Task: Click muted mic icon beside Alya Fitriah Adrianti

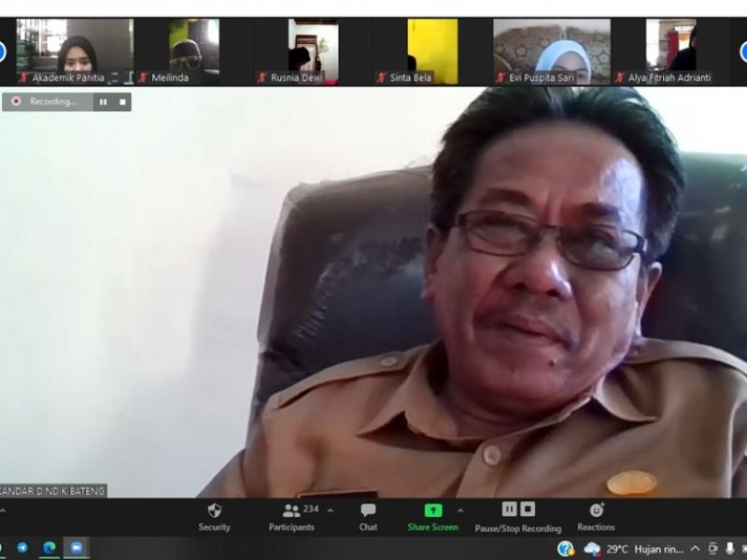Action: [619, 77]
